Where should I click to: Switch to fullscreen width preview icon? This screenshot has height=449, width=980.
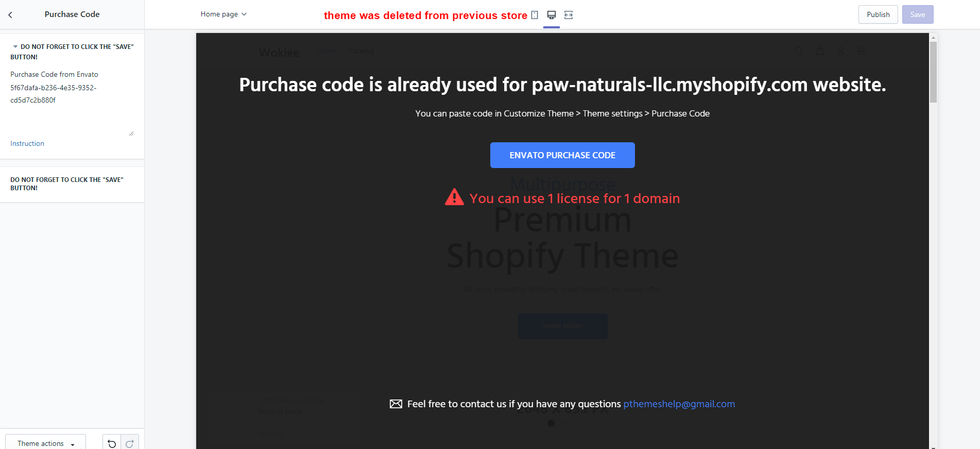569,15
